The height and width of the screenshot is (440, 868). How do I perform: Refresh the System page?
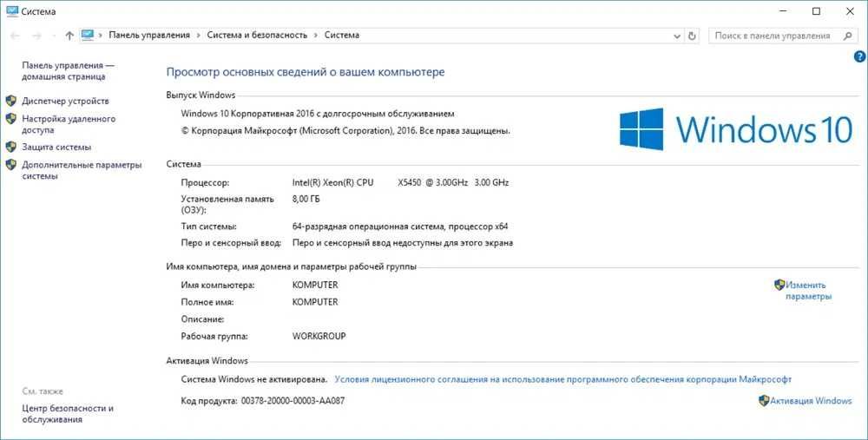coord(692,36)
